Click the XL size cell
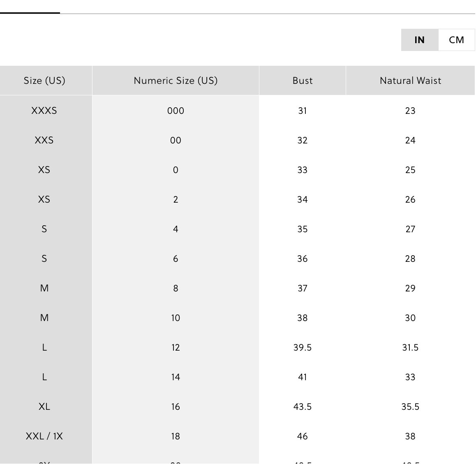The height and width of the screenshot is (476, 476). 44,407
